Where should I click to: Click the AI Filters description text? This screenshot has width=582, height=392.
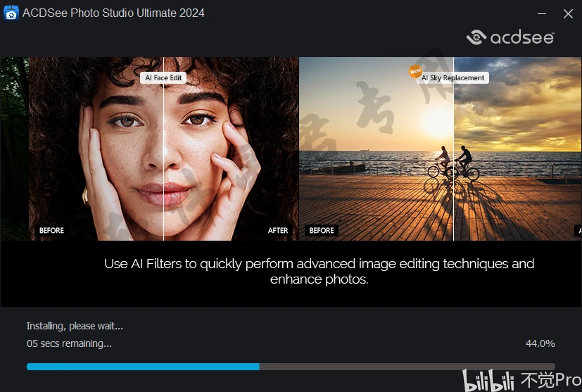click(x=320, y=272)
